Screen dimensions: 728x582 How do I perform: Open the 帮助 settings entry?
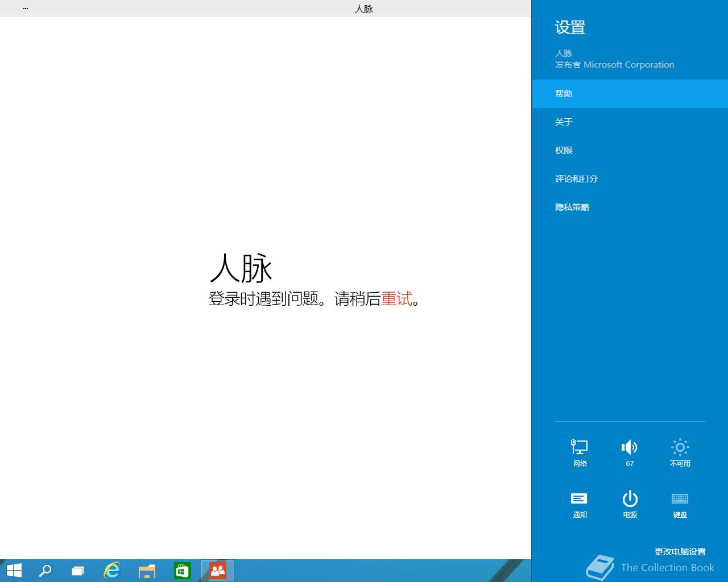click(630, 94)
